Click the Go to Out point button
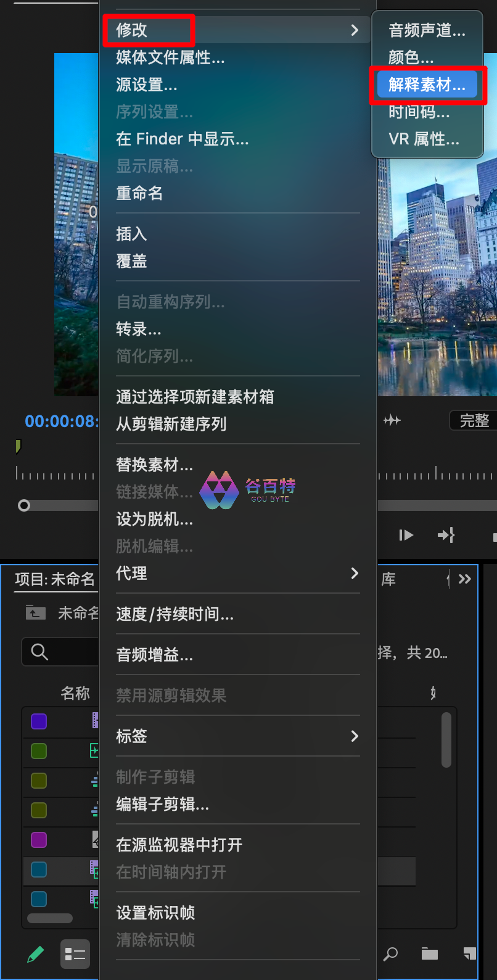 click(446, 535)
